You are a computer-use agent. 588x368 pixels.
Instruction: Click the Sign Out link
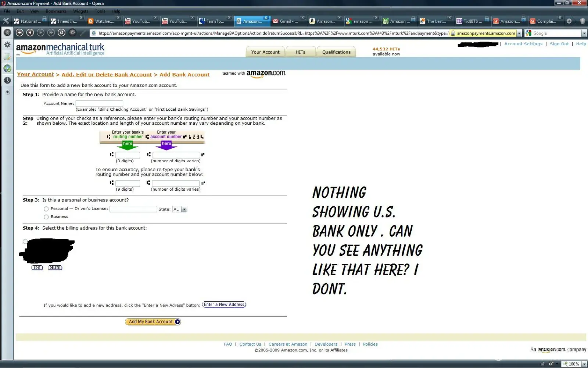coord(559,44)
